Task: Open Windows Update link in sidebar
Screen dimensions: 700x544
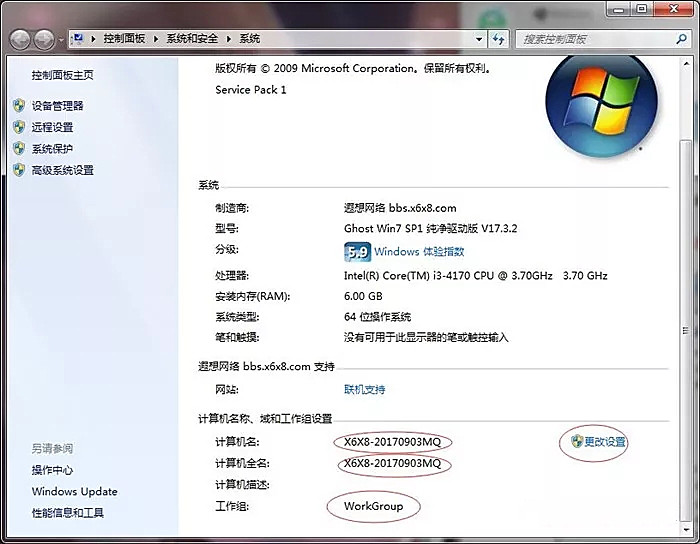Action: [75, 491]
